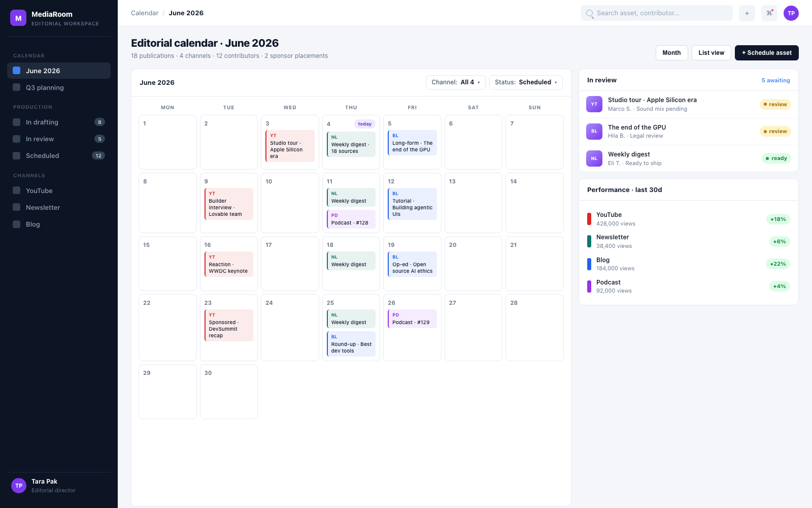Click Tara Pak avatar in sidebar footer
The height and width of the screenshot is (508, 812).
click(x=19, y=486)
